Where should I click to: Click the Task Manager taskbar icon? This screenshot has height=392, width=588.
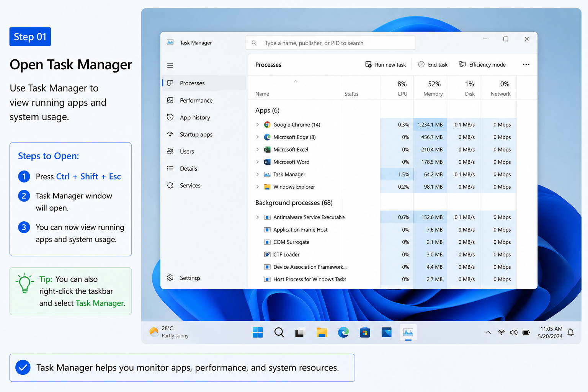coord(408,332)
